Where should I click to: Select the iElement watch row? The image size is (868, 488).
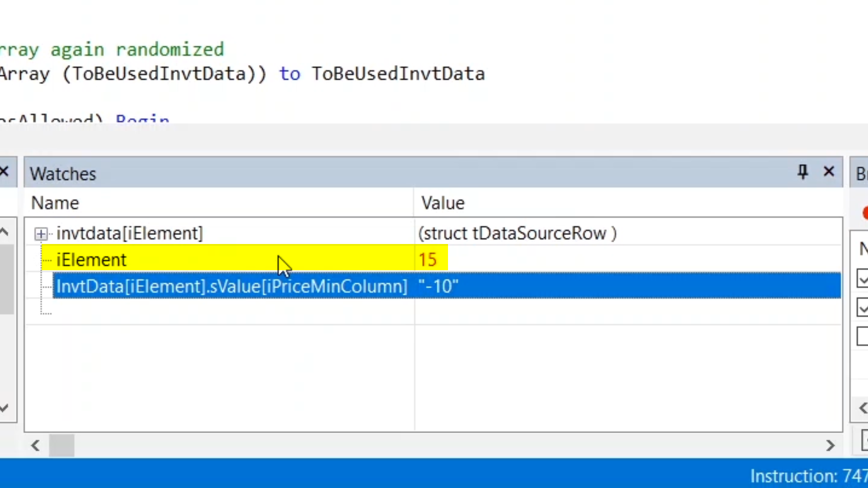pos(91,260)
